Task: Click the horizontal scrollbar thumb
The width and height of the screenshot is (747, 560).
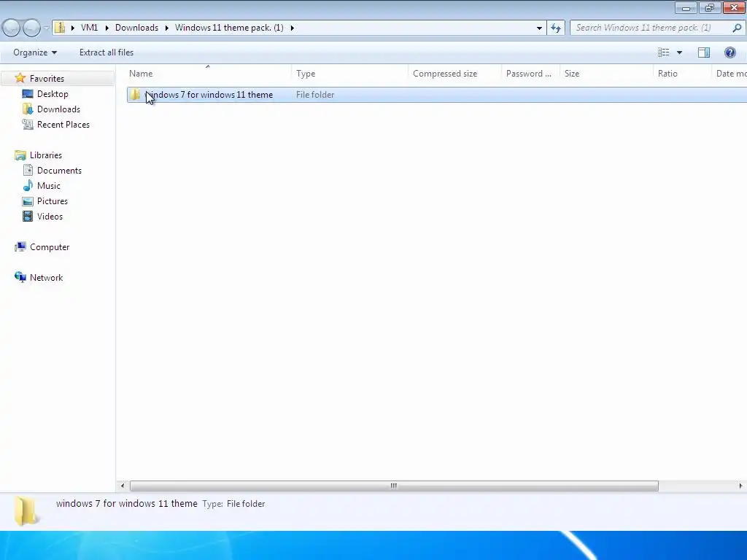Action: click(x=394, y=486)
